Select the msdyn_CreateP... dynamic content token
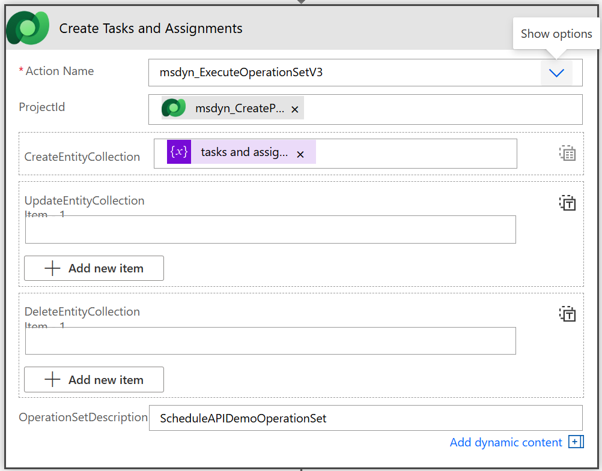 click(233, 108)
